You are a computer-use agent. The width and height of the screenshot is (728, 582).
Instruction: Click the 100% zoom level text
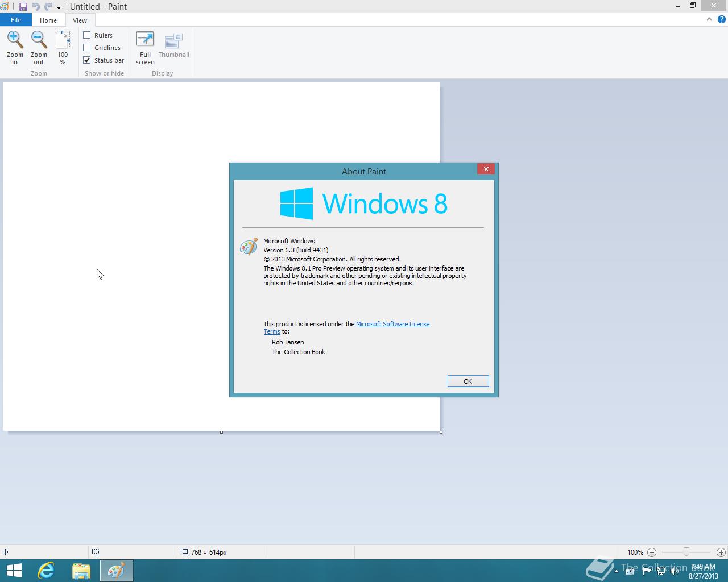635,552
